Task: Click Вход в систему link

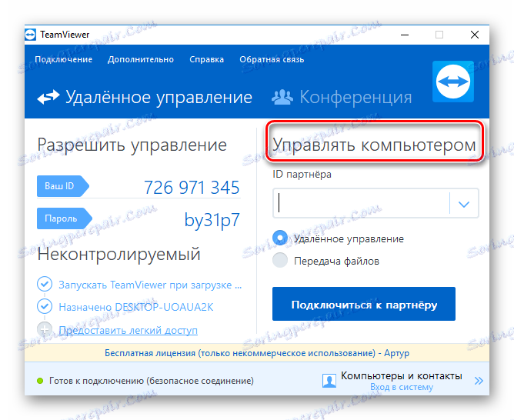Action: 402,387
